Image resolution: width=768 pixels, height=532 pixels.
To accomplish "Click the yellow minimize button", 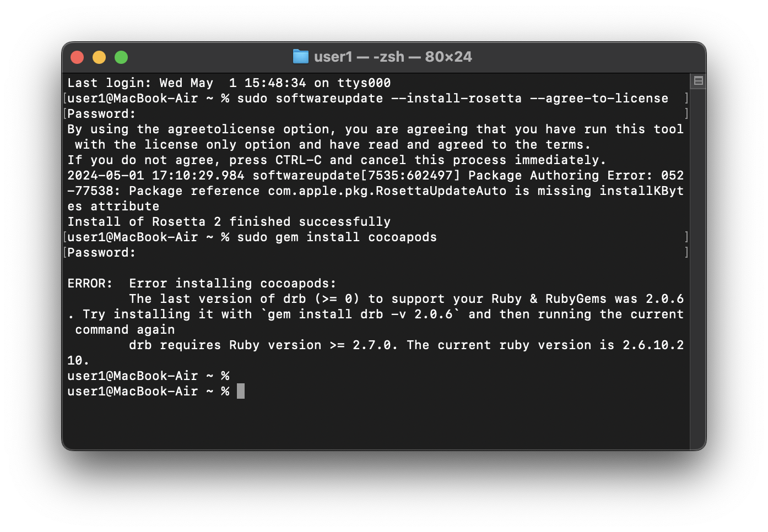I will pyautogui.click(x=99, y=57).
